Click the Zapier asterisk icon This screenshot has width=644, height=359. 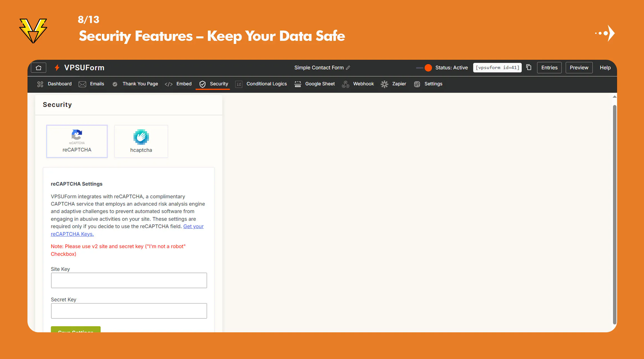coord(384,84)
